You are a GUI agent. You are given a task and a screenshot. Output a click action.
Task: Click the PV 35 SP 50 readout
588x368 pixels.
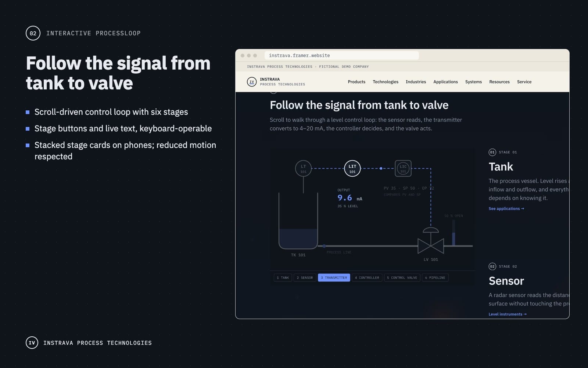click(409, 188)
